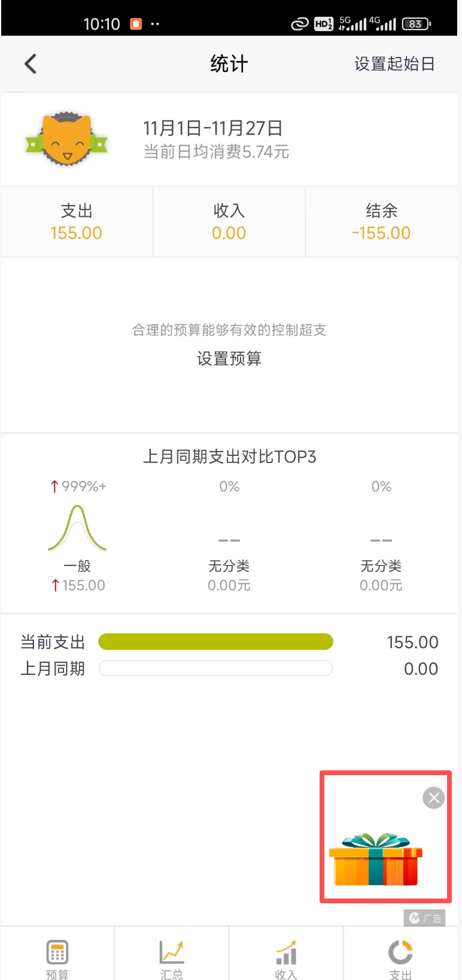Tap the 广告 ad label badge
Screen dimensions: 462x980
(425, 918)
